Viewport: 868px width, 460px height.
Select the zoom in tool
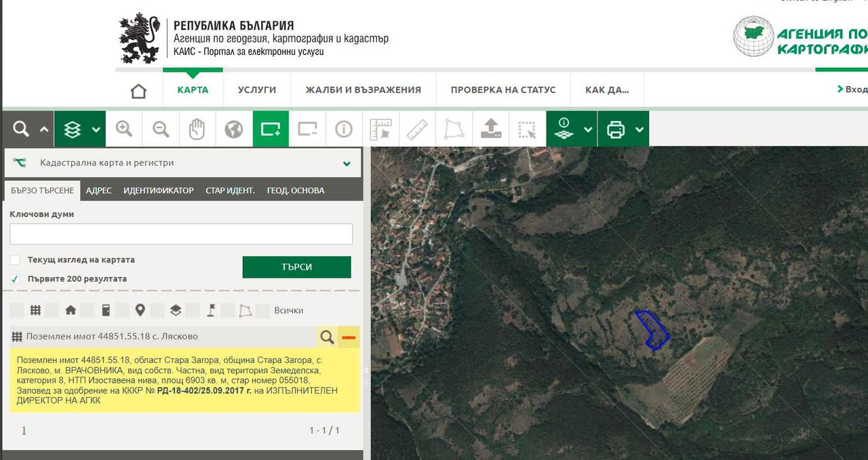pyautogui.click(x=124, y=129)
